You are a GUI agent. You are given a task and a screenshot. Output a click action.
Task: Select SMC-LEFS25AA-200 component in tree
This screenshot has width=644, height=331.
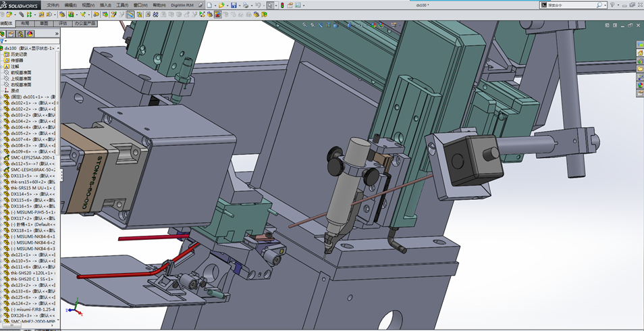point(33,157)
